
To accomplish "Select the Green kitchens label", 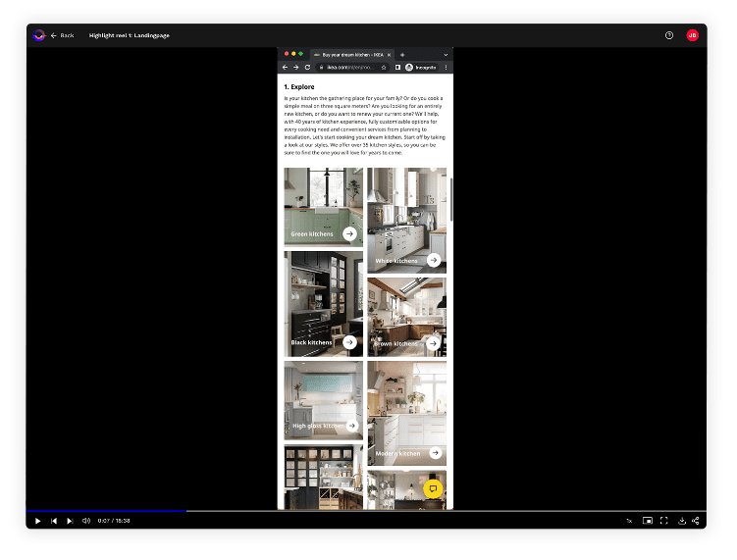I will (312, 234).
